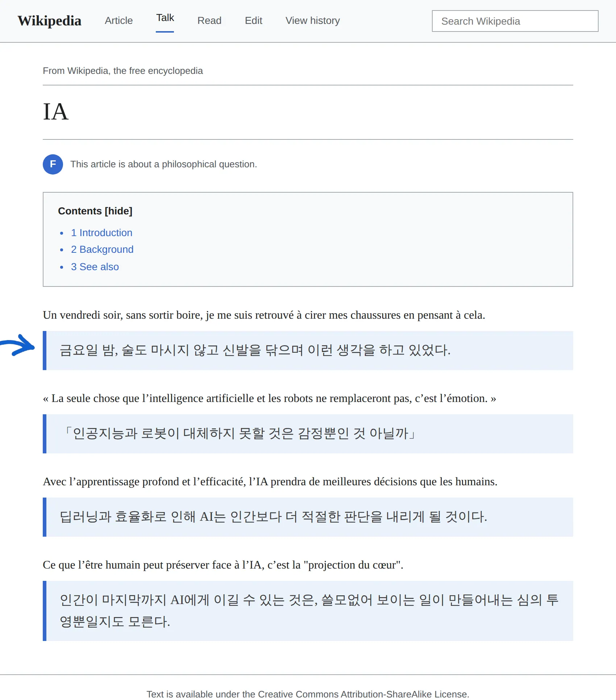Image resolution: width=616 pixels, height=700 pixels.
Task: Hide the Contents box via [hide]
Action: point(118,211)
